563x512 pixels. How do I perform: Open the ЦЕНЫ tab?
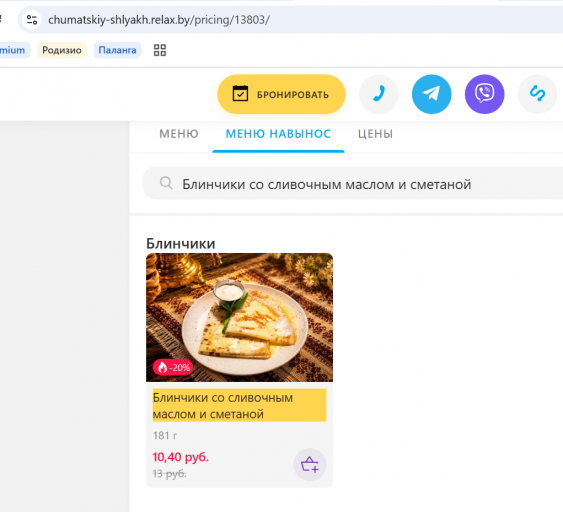(375, 134)
